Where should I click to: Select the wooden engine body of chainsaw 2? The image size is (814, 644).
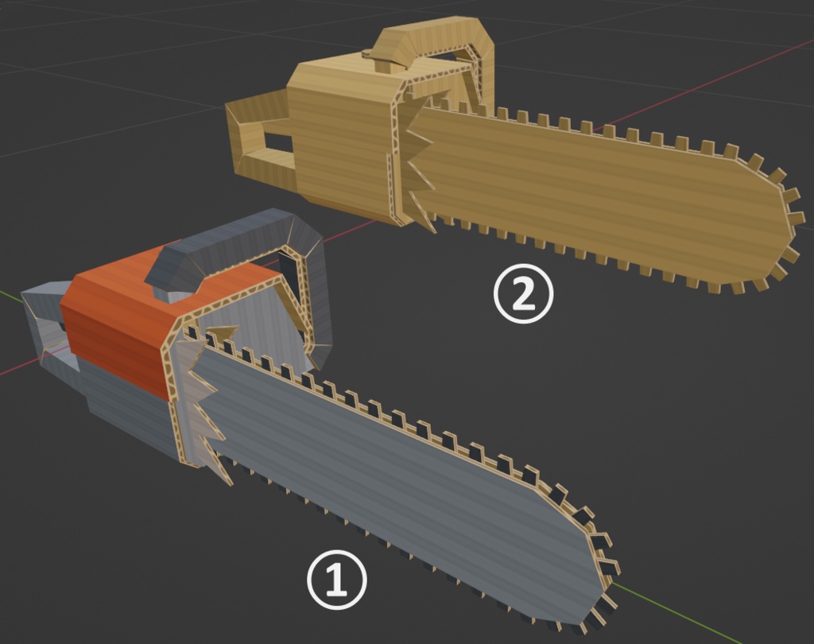click(x=343, y=140)
